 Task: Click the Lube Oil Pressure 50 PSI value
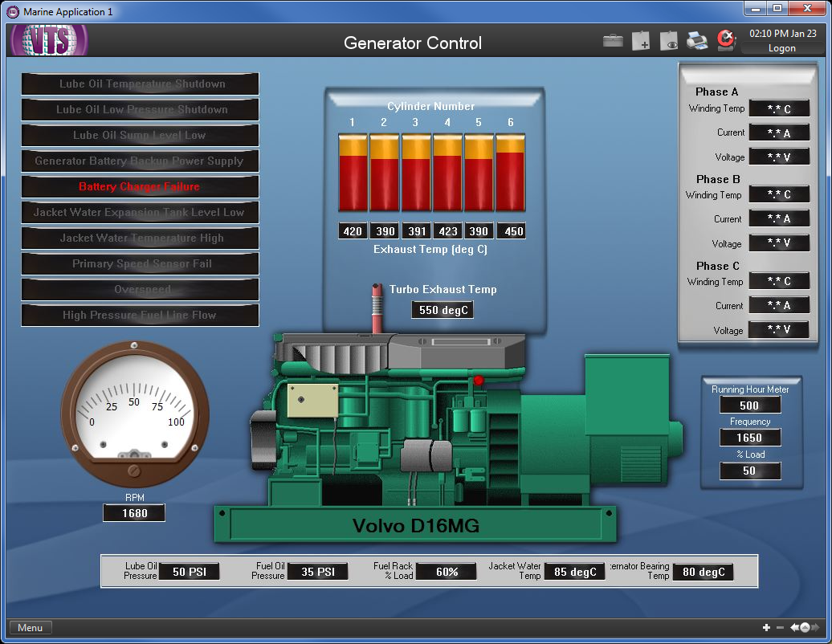click(189, 572)
